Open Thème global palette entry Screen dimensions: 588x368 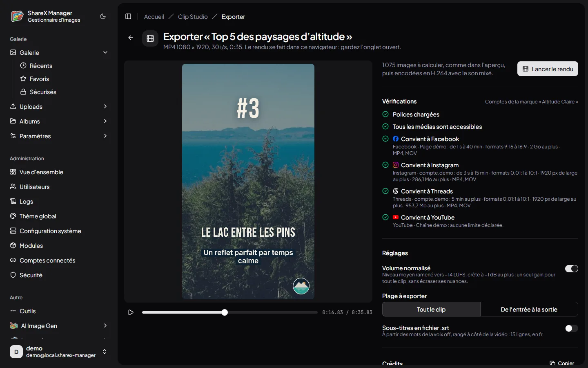[59, 216]
